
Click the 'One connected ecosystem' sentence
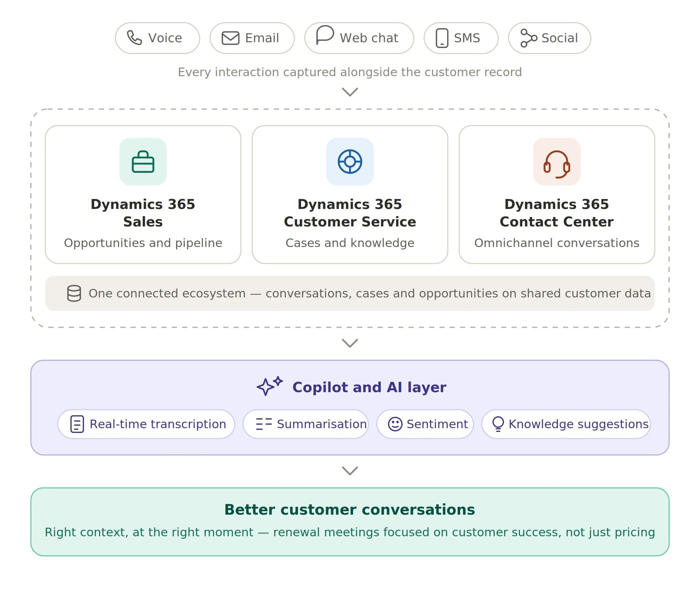click(370, 293)
